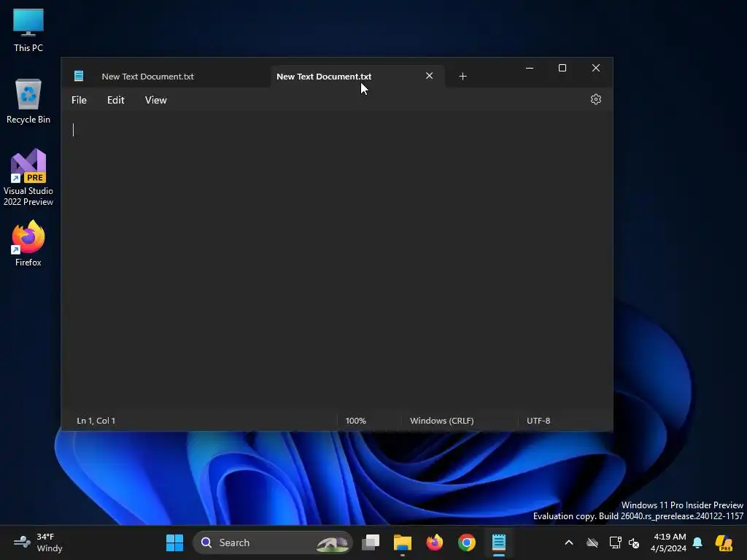Image resolution: width=747 pixels, height=560 pixels.
Task: Open the notifications bell icon
Action: 697,542
